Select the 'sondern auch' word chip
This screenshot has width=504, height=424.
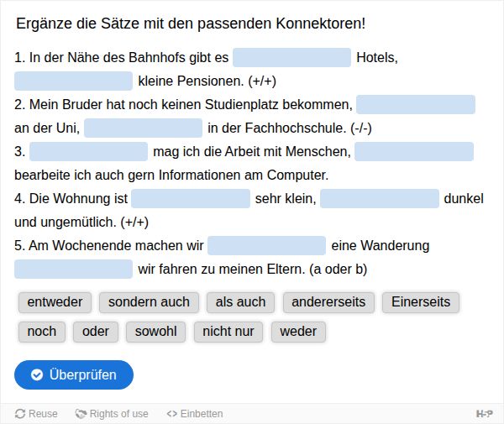point(149,302)
